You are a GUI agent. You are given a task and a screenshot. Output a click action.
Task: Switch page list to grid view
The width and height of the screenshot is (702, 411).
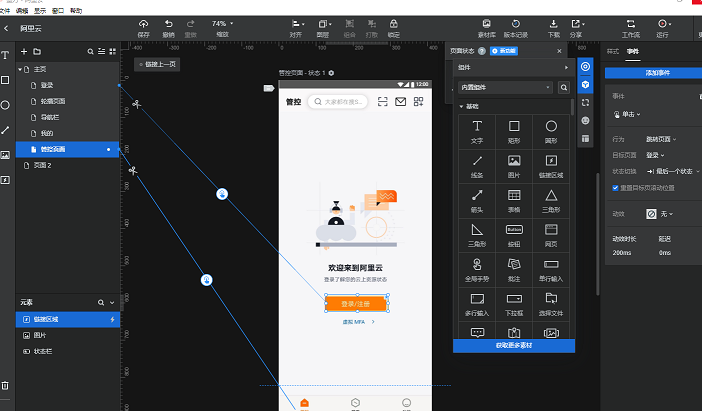pyautogui.click(x=113, y=51)
